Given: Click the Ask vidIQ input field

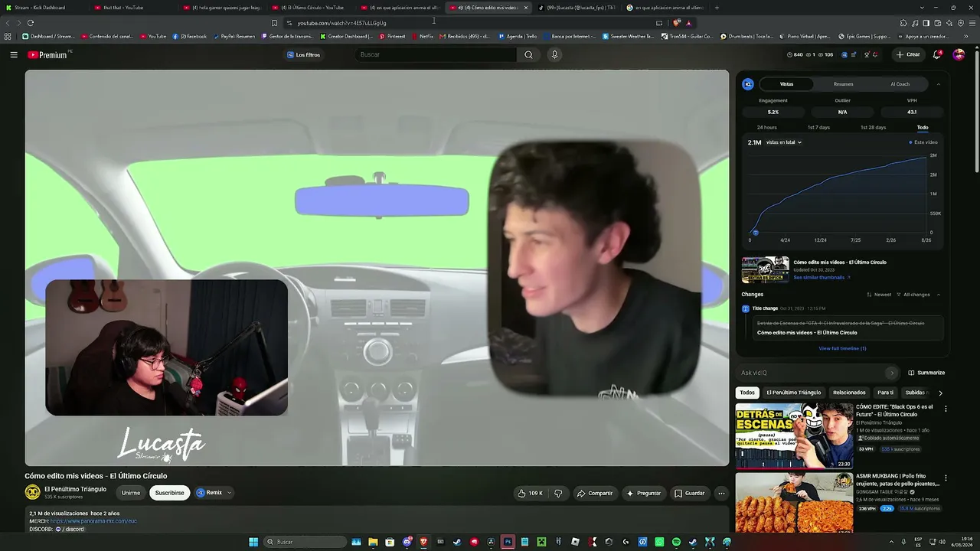Looking at the screenshot, I should click(x=812, y=373).
